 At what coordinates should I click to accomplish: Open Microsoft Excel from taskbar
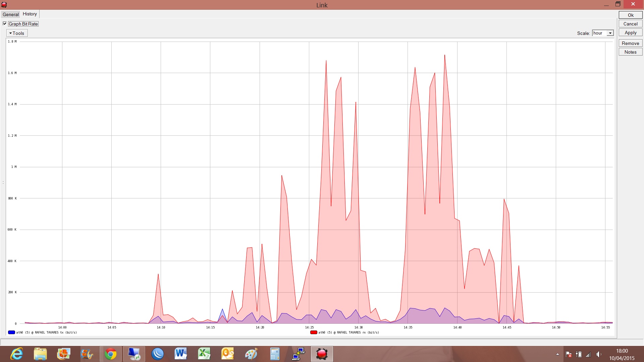tap(204, 354)
